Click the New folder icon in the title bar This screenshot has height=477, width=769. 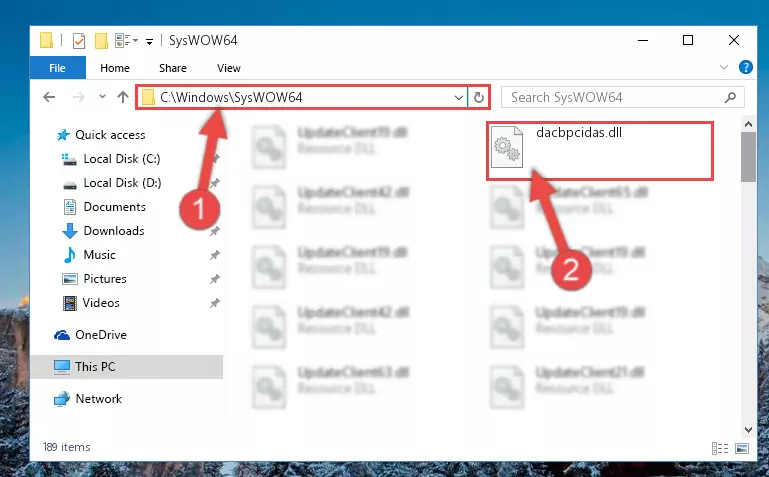coord(101,41)
